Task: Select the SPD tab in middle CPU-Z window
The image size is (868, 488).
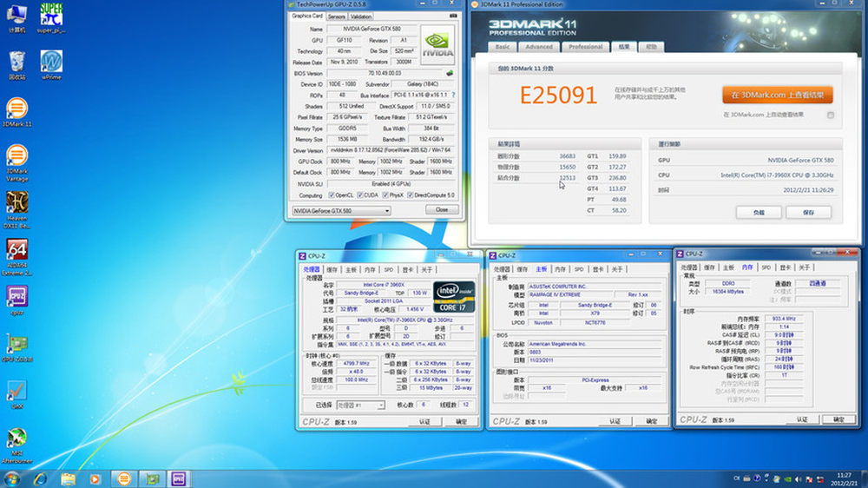Action: click(579, 269)
